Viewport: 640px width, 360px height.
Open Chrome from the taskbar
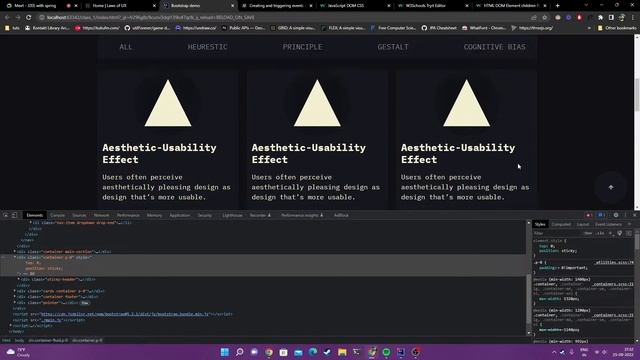[269, 352]
